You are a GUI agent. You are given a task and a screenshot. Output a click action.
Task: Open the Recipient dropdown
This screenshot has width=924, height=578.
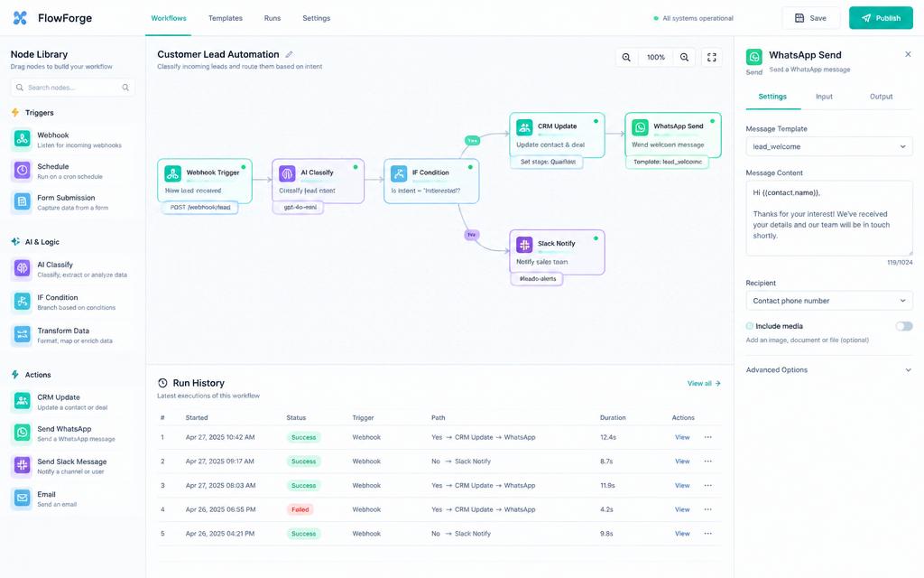(829, 300)
